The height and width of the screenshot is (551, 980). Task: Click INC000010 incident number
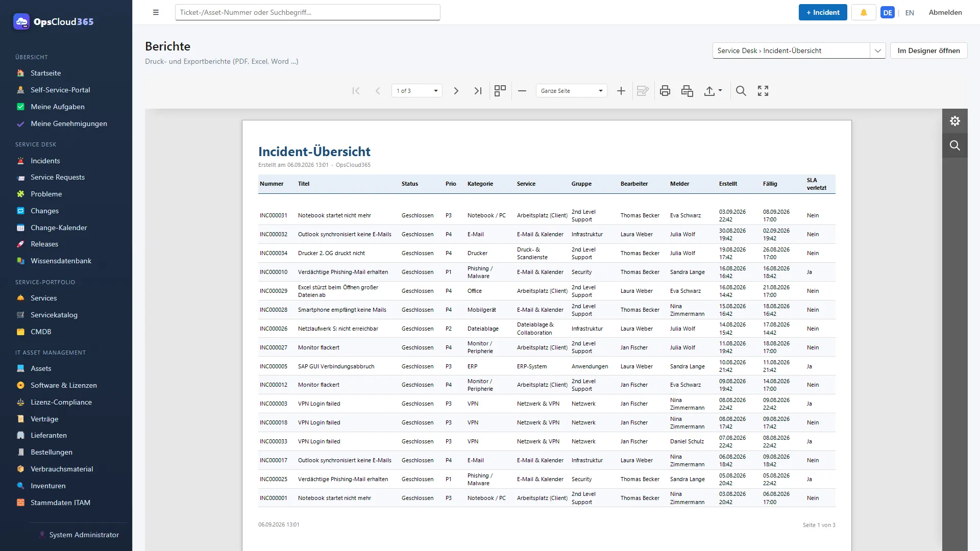click(273, 272)
